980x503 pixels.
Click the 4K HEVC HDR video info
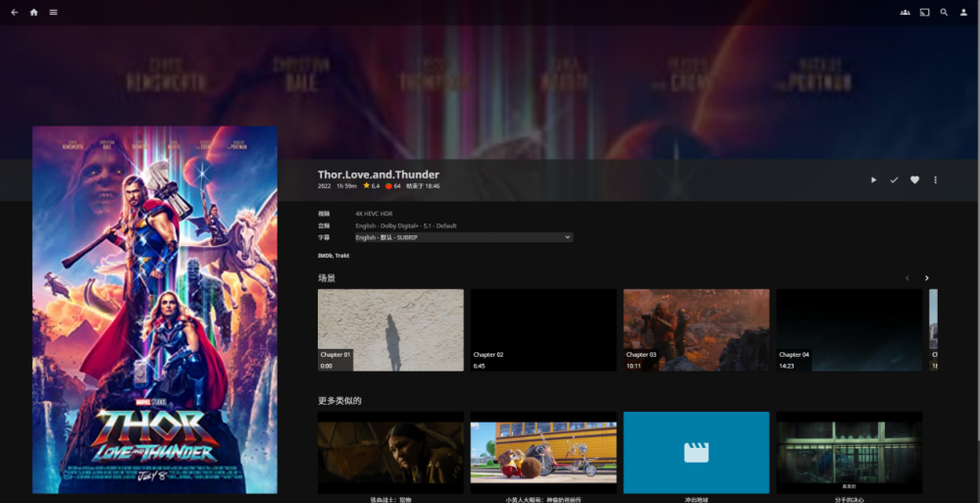click(374, 214)
